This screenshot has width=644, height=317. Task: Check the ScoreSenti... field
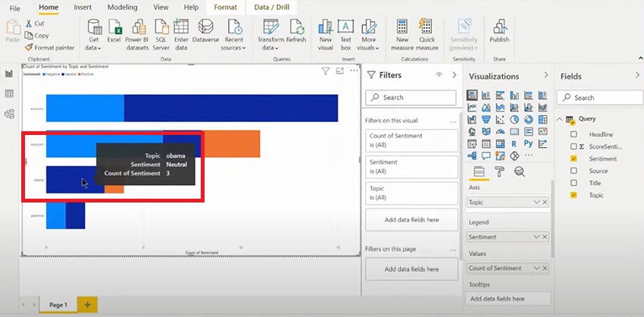point(574,146)
